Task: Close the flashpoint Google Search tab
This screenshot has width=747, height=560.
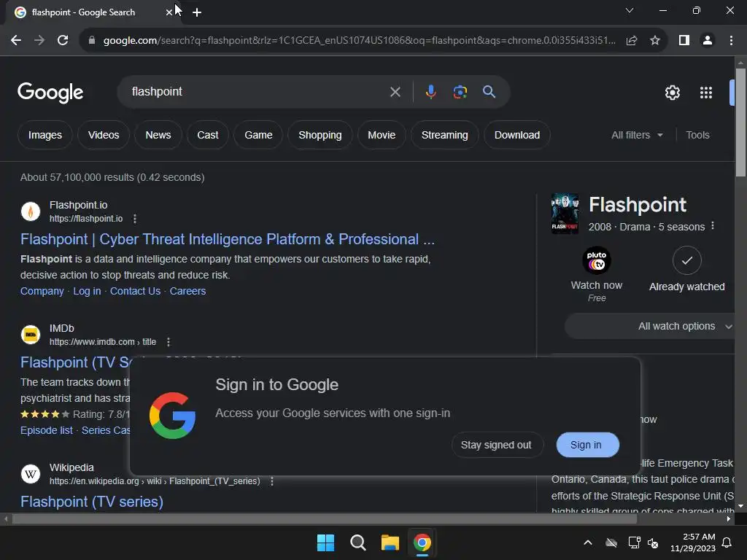Action: click(x=169, y=12)
